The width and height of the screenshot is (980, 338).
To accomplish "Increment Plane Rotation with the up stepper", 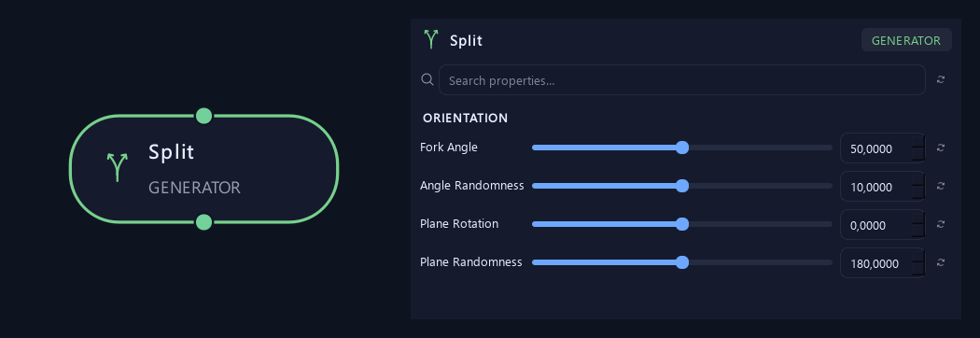I will (918, 218).
